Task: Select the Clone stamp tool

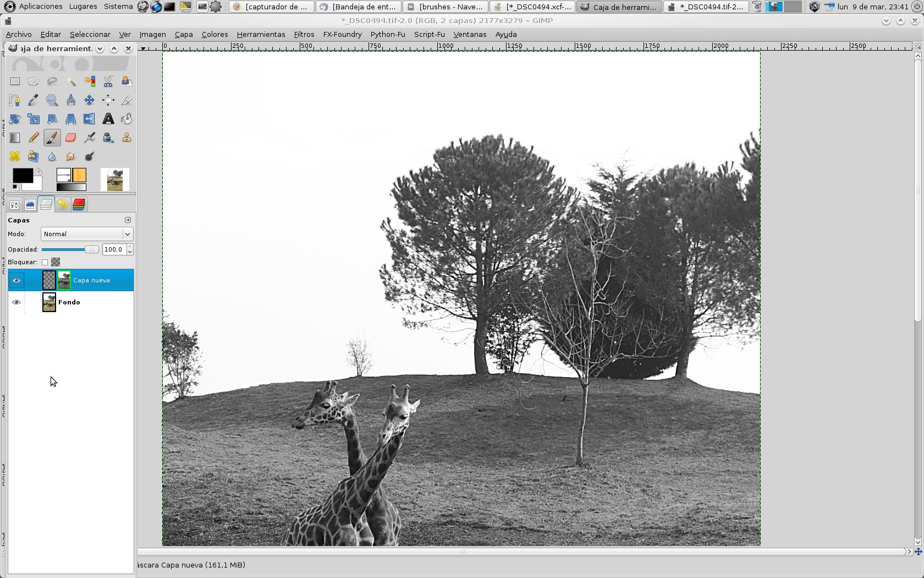Action: (x=127, y=138)
